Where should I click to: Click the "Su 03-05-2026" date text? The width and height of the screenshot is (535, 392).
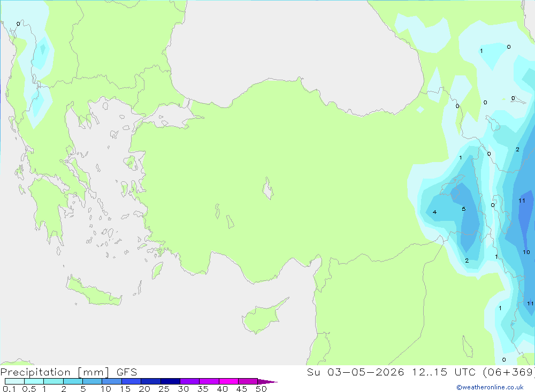click(356, 372)
